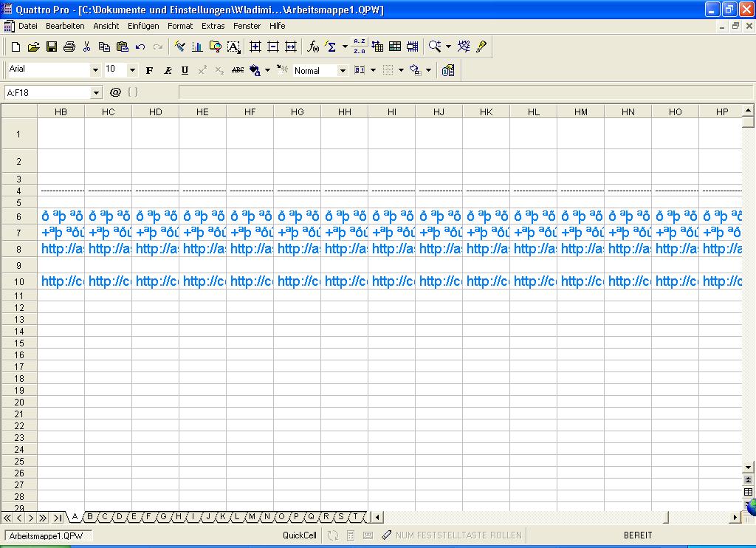
Task: Click the curly braces macro button
Action: 133,92
